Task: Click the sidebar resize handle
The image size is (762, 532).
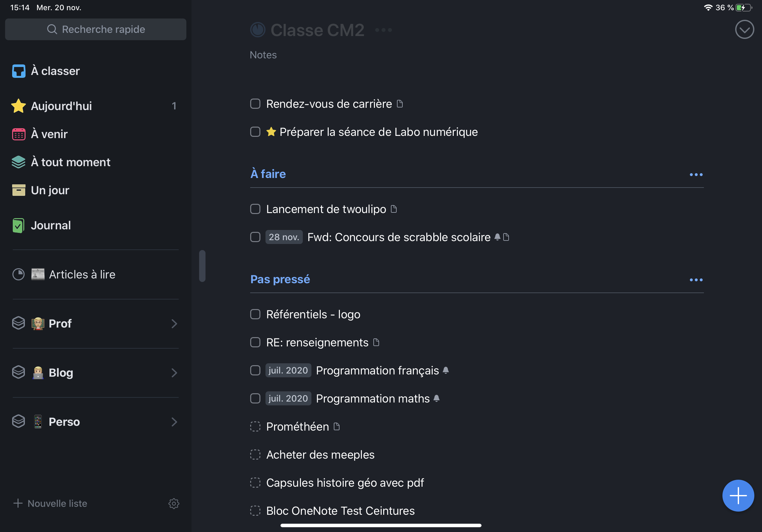Action: click(202, 266)
